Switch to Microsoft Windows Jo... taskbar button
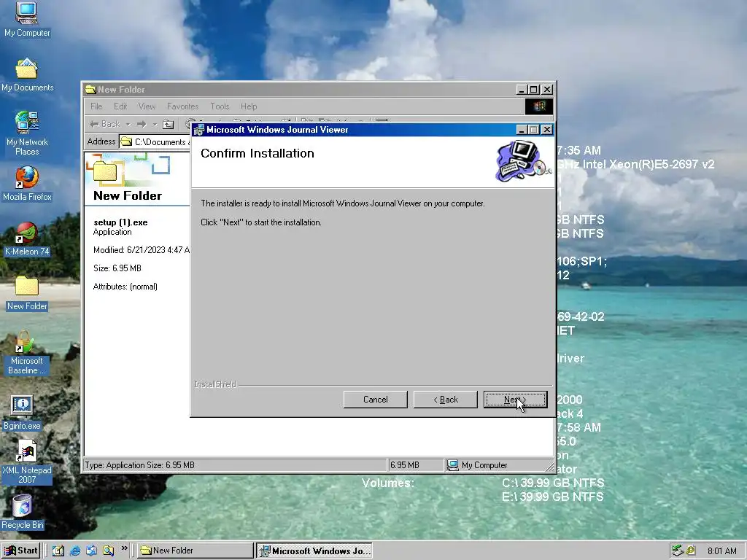 pos(314,551)
